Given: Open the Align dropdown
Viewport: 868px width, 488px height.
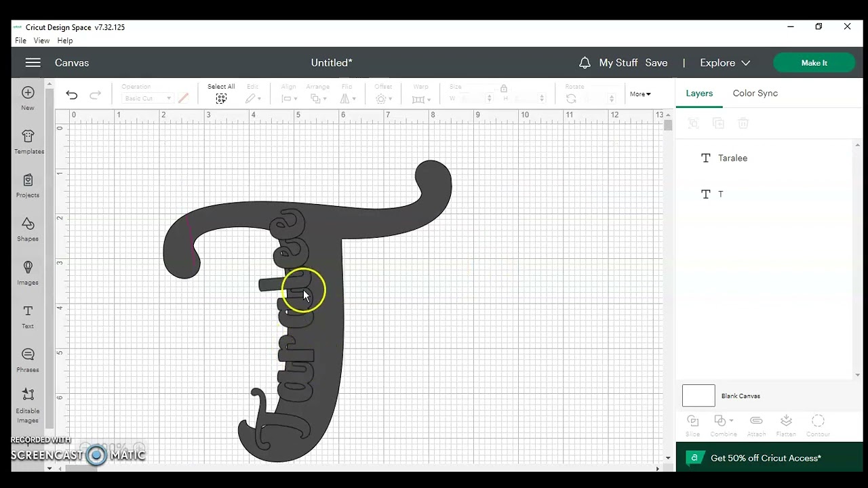Looking at the screenshot, I should pyautogui.click(x=289, y=99).
